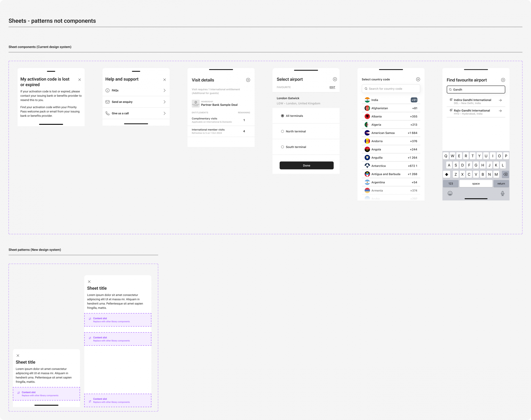
Task: Click the EDIT favourite link
Action: coord(332,87)
